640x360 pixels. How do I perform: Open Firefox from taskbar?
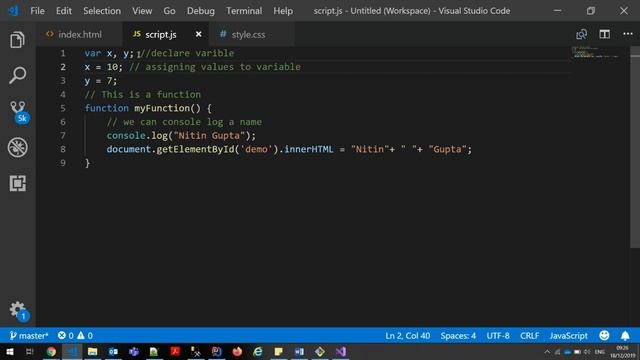click(237, 351)
